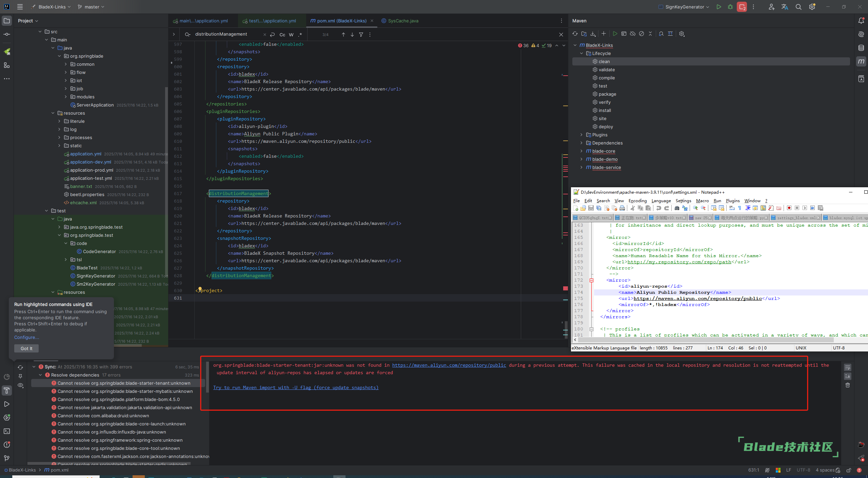Click Debug bug icon in top toolbar
Viewport: 868px width, 478px height.
click(x=730, y=7)
